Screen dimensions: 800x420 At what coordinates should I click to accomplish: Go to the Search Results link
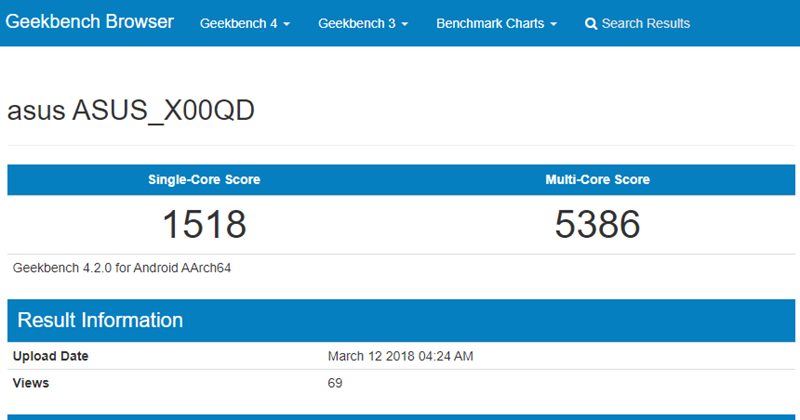tap(645, 23)
